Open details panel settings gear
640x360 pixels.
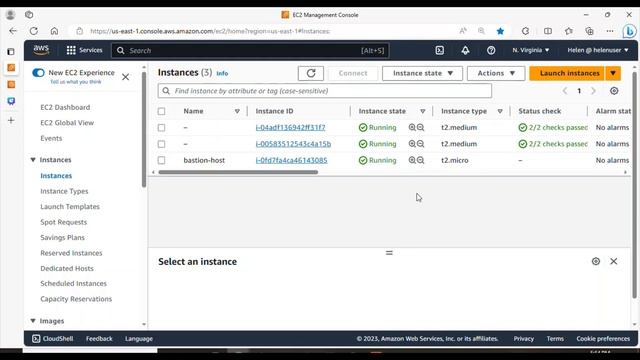596,261
